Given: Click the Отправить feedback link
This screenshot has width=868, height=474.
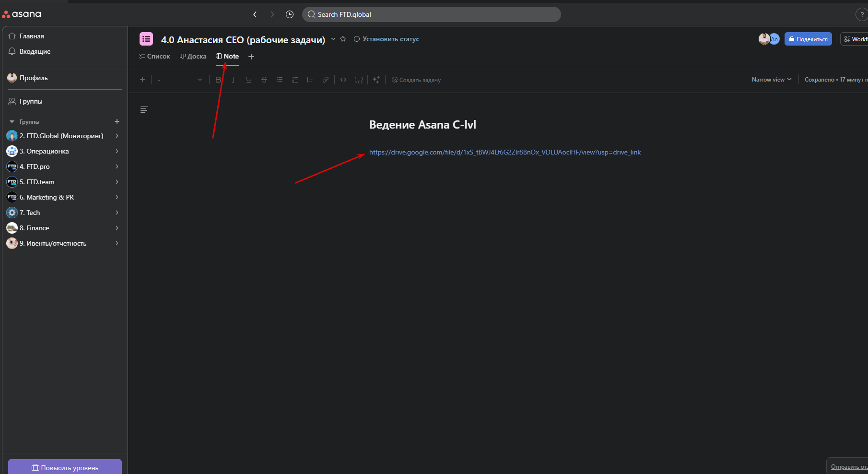Looking at the screenshot, I should click(x=849, y=467).
